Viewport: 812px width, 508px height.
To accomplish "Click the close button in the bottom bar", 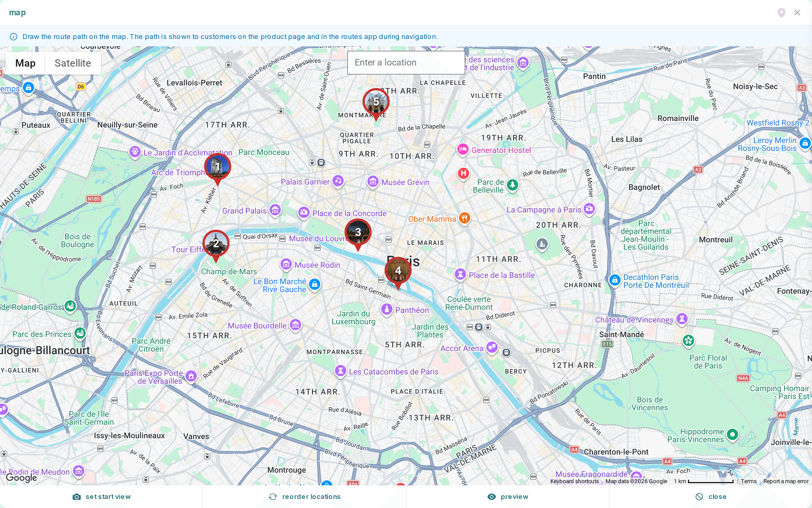I will tap(711, 497).
